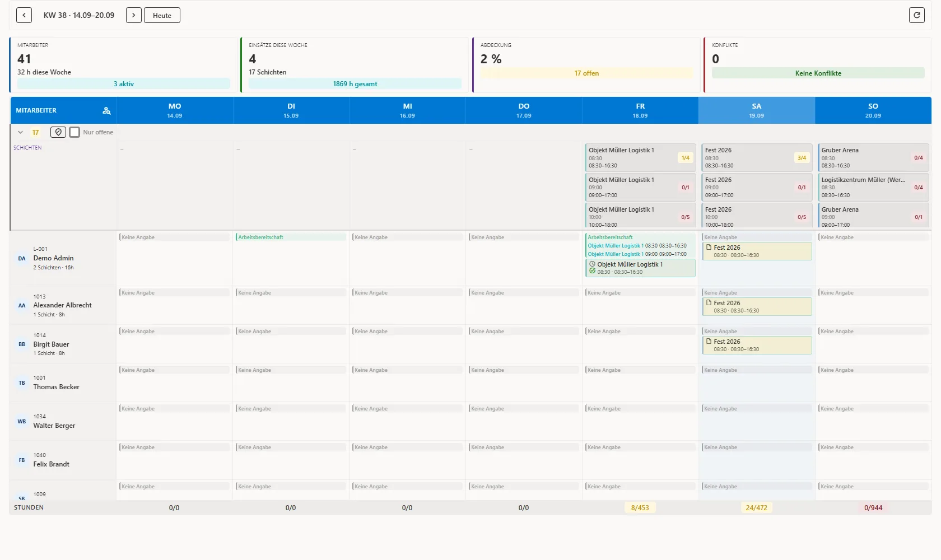The width and height of the screenshot is (941, 560).
Task: Click the DA avatar of Demo Admin
Action: pos(22,258)
